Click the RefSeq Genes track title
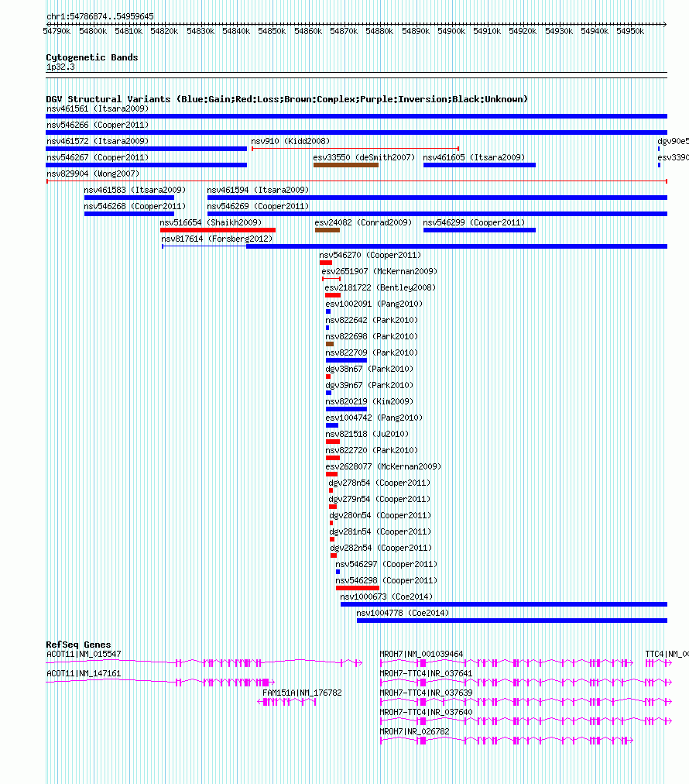This screenshot has width=689, height=784. tap(78, 645)
